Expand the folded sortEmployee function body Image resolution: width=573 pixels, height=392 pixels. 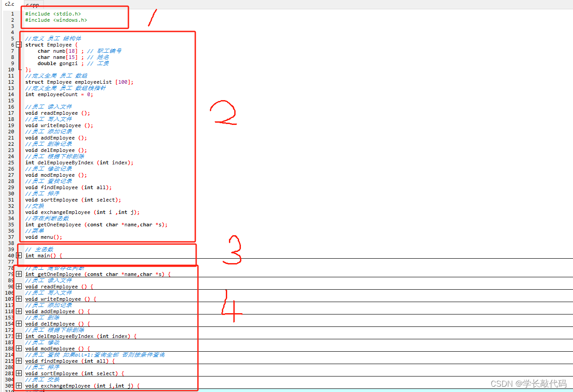point(19,373)
